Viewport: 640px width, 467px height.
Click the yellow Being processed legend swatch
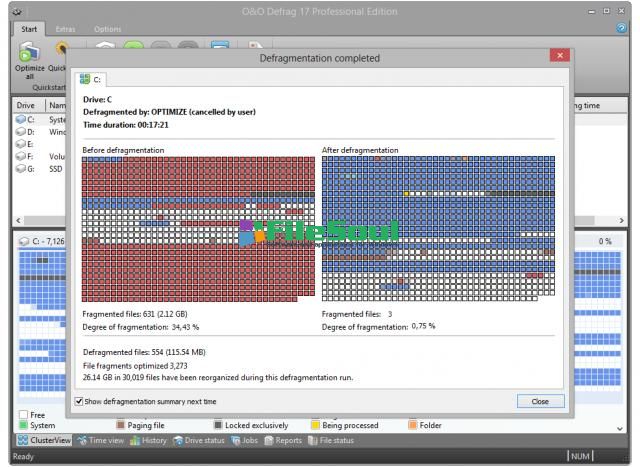[x=314, y=425]
